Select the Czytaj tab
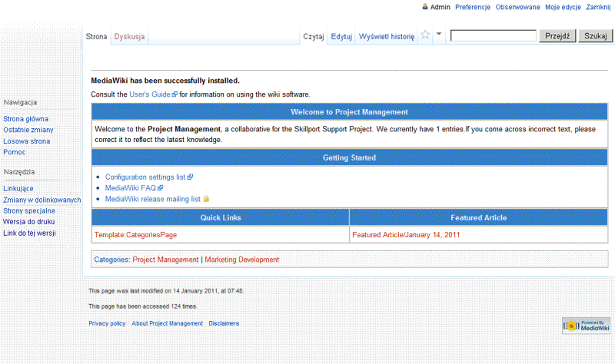This screenshot has width=615, height=364. tap(314, 36)
